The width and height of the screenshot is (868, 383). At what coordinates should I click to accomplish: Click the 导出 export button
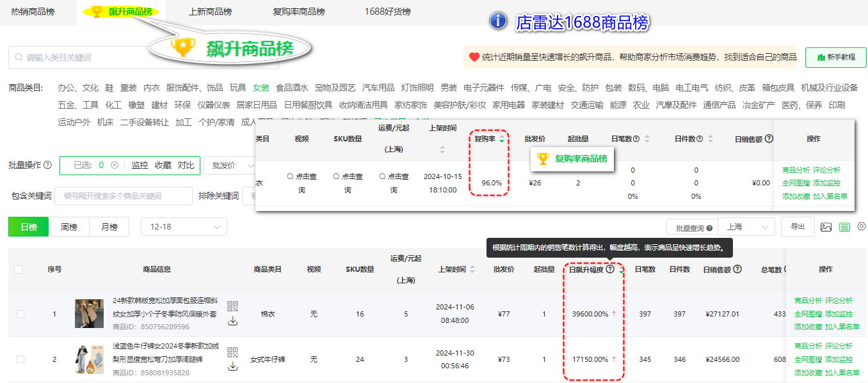[x=798, y=226]
